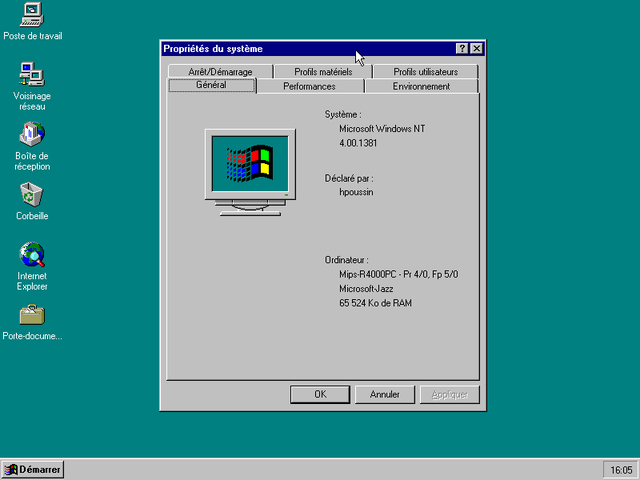Open the Profils utilisateurs tab
The image size is (640, 480).
click(x=425, y=71)
